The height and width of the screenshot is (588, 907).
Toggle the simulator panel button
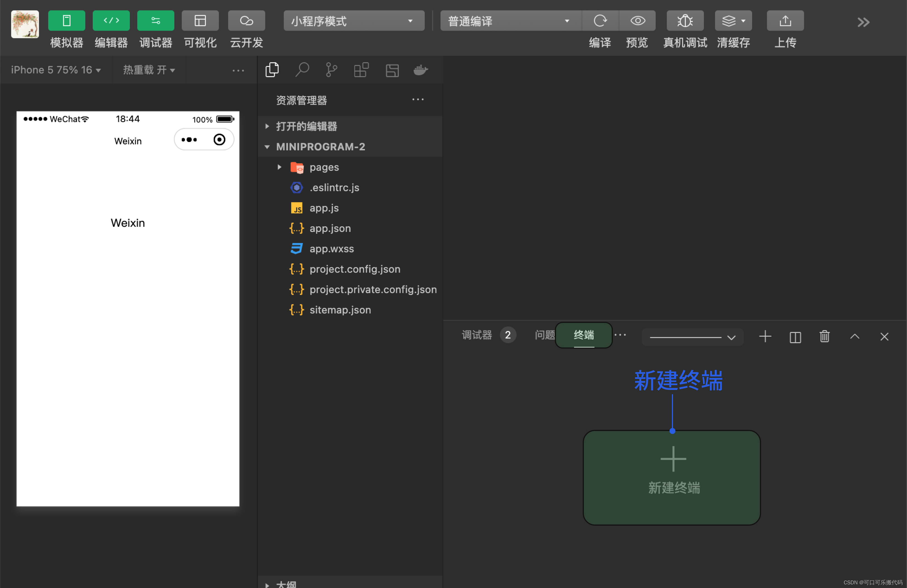pos(67,21)
